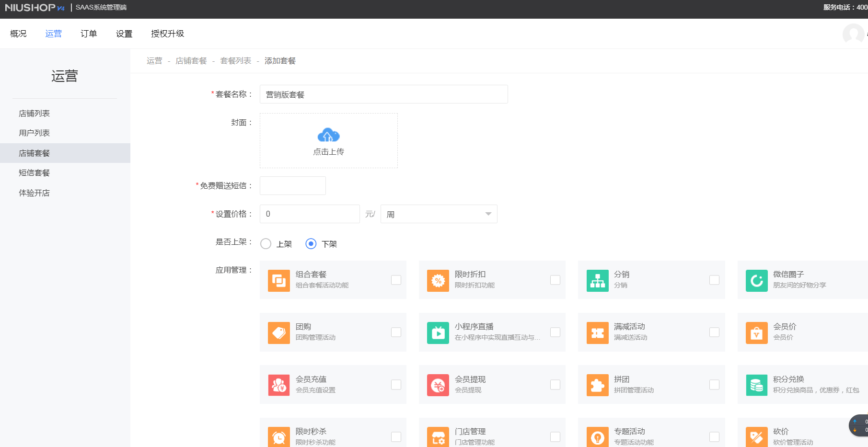868x447 pixels.
Task: Check the 拼团 application checkbox
Action: click(x=715, y=384)
